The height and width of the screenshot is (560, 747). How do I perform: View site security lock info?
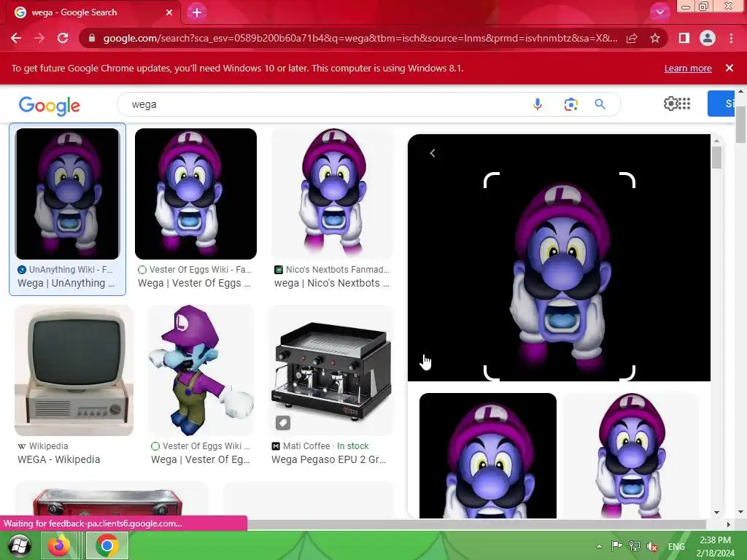(92, 38)
